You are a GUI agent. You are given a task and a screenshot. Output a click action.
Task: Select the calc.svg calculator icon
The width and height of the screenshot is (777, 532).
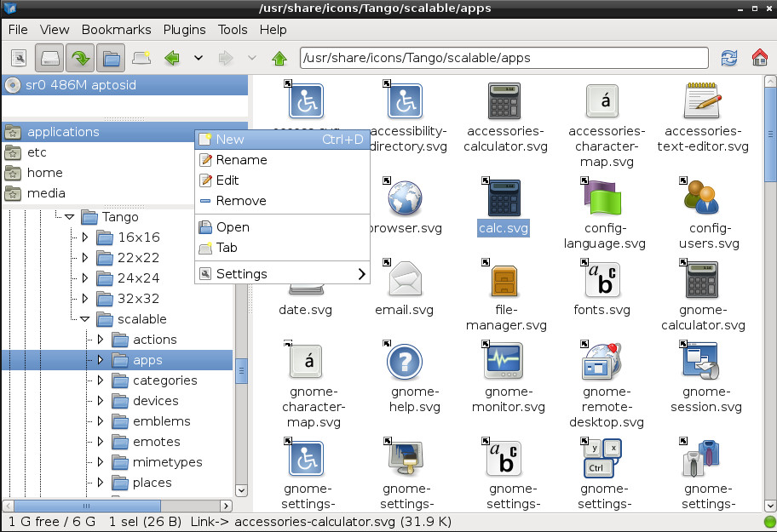(504, 198)
